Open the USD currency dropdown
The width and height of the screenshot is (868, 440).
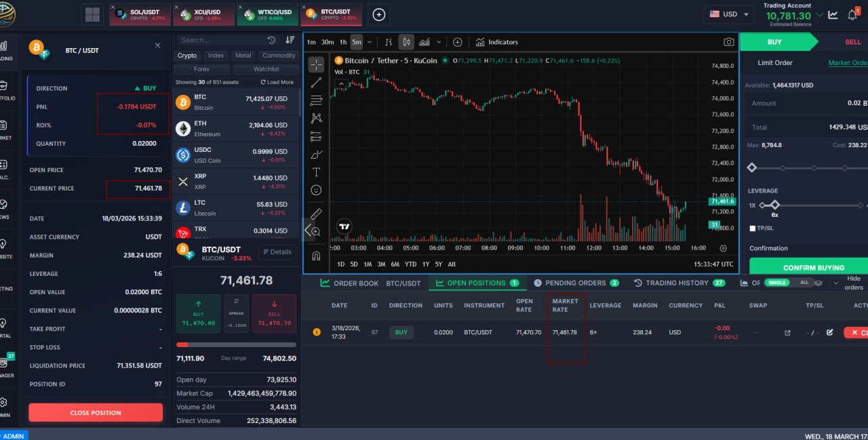tap(730, 14)
